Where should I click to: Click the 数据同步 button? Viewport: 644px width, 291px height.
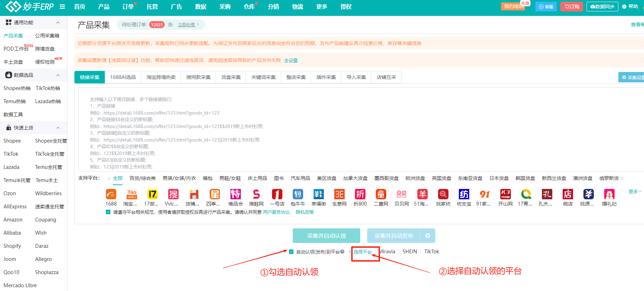pos(602,7)
